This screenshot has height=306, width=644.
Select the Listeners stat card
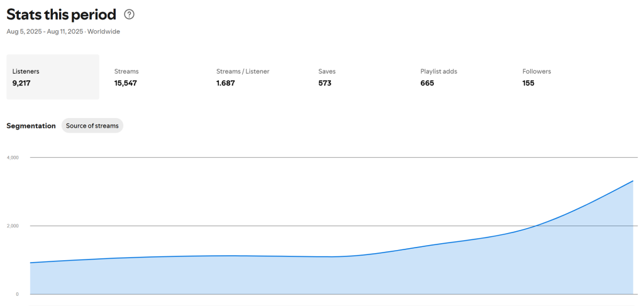53,77
